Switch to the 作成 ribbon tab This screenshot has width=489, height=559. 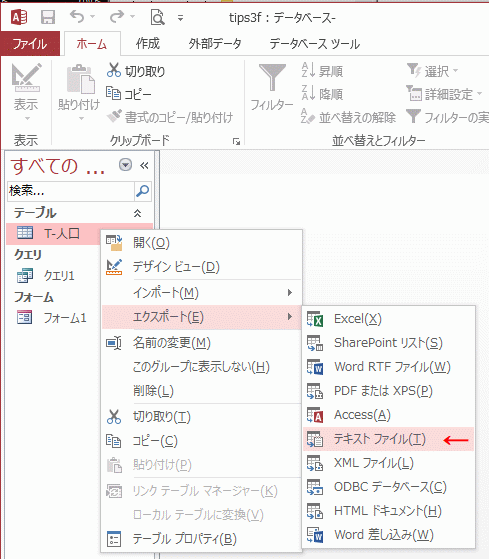[x=148, y=43]
